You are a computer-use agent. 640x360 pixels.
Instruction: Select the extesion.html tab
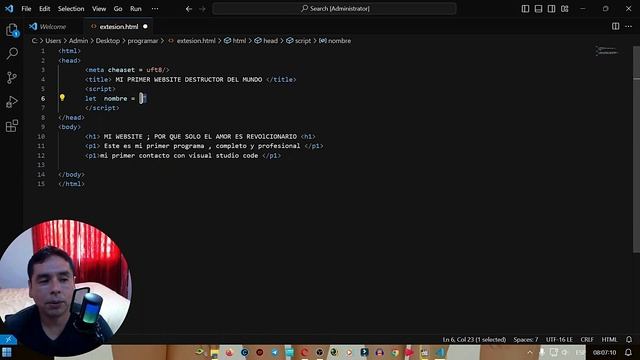(119, 27)
